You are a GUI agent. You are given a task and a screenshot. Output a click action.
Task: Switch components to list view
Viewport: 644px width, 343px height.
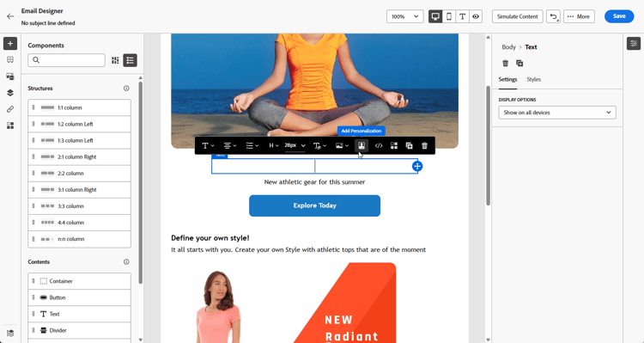131,60
